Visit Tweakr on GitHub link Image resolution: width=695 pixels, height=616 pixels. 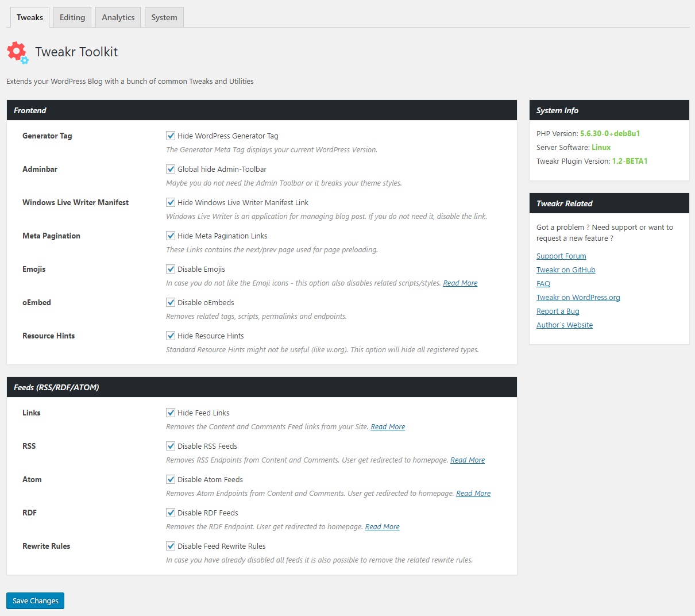point(566,270)
